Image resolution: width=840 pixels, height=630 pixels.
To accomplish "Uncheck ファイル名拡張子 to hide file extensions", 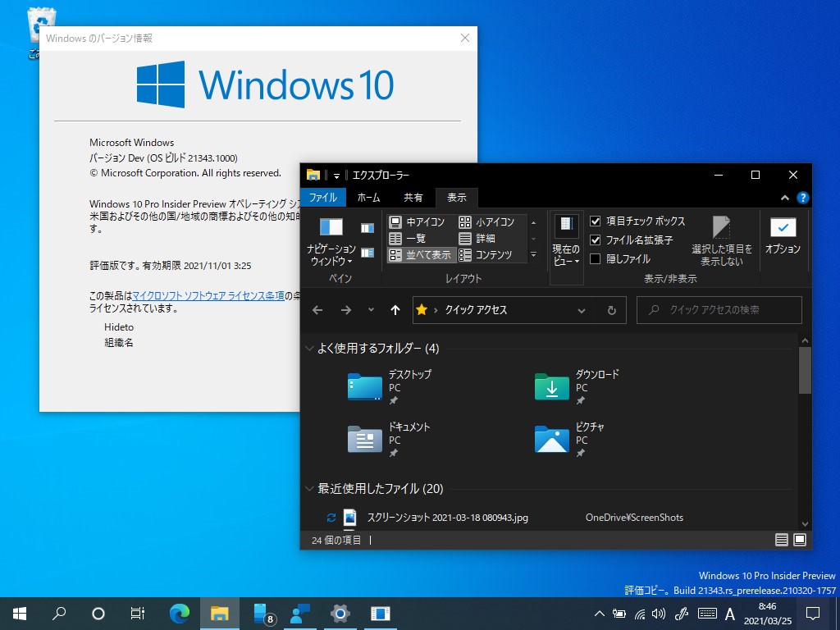I will click(594, 240).
